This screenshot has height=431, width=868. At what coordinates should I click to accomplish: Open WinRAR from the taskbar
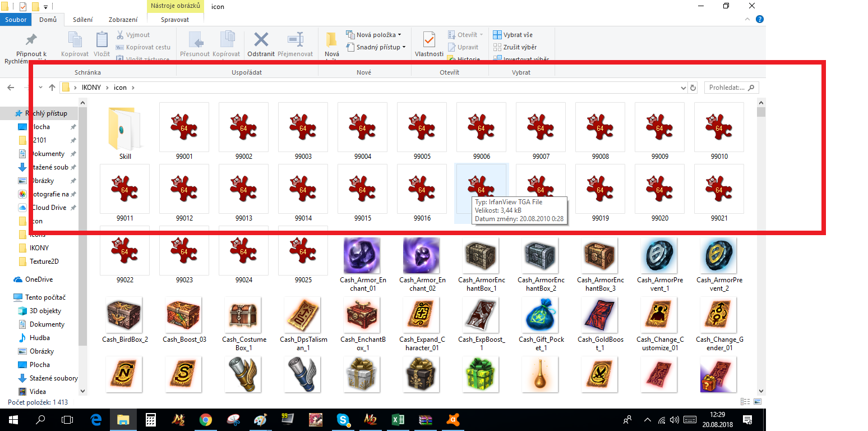[x=425, y=420]
